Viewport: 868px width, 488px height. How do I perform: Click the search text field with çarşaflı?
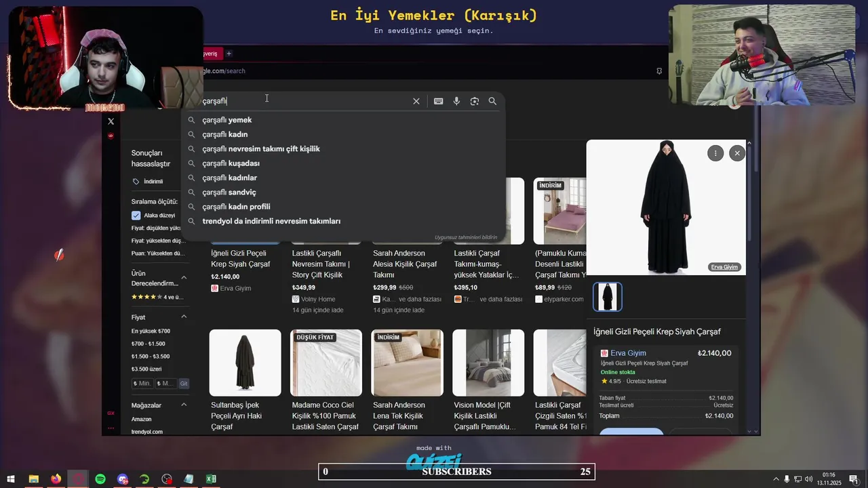click(305, 101)
